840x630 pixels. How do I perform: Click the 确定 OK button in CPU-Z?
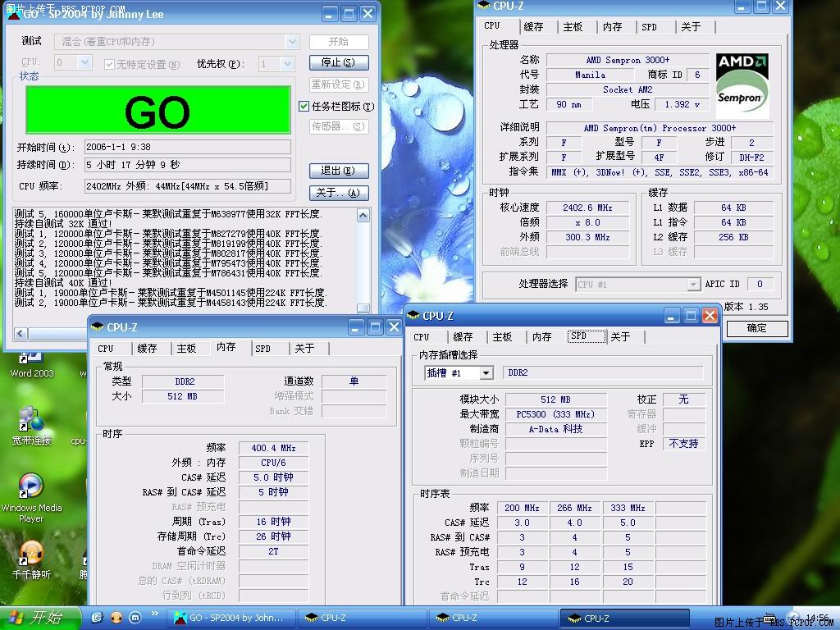coord(757,328)
